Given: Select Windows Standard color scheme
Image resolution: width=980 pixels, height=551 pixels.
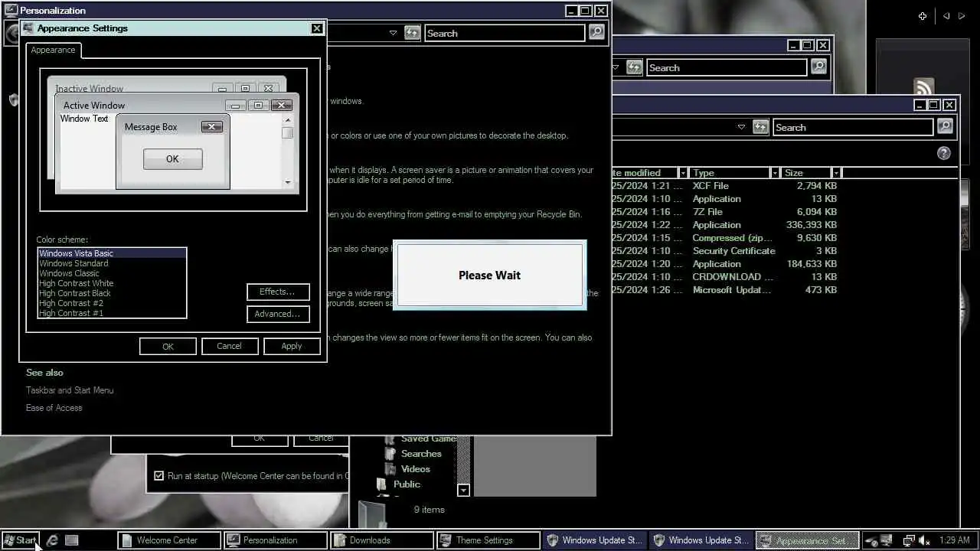Looking at the screenshot, I should click(x=112, y=263).
